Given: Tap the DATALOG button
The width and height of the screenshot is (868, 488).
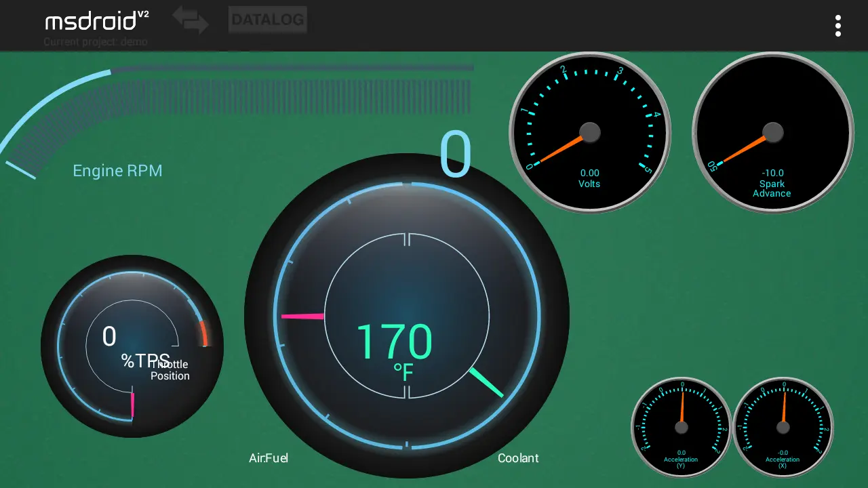Looking at the screenshot, I should (268, 20).
